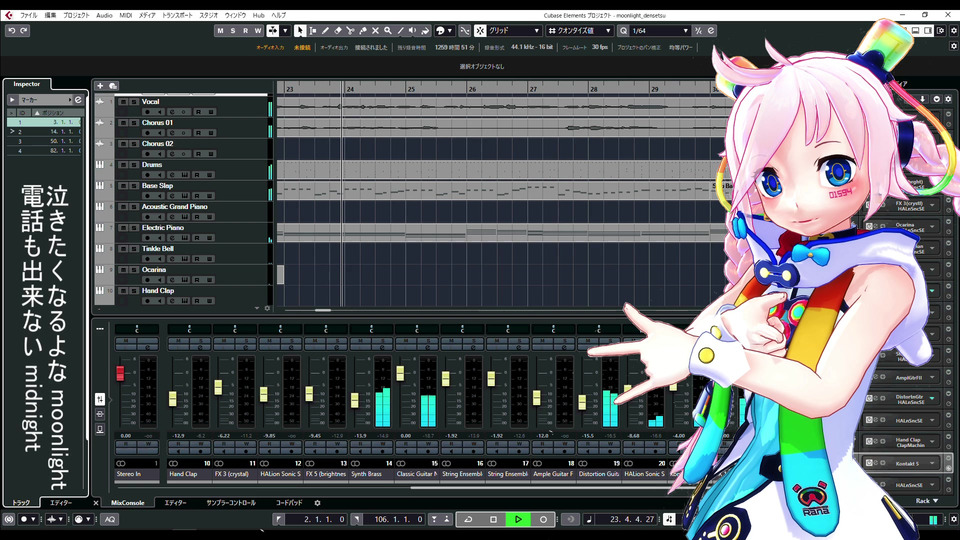Open the color selector dropdown arrow

tap(449, 31)
